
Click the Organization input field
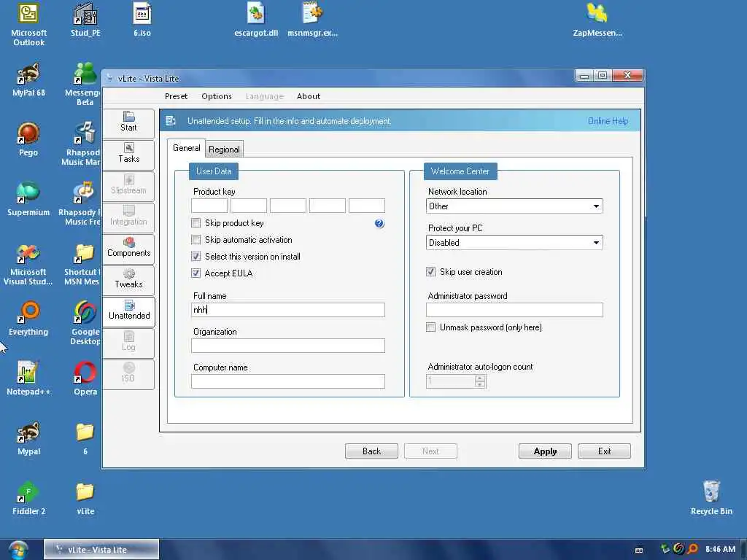[287, 346]
